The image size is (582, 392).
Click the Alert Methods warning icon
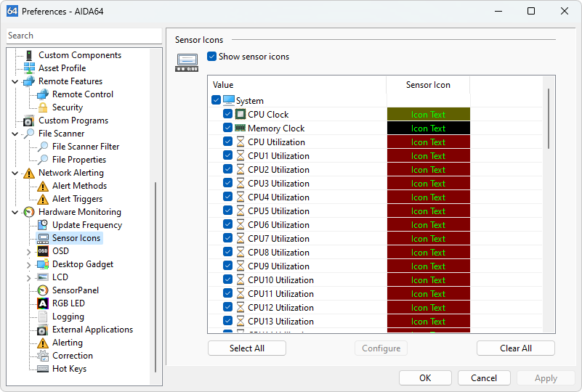pyautogui.click(x=43, y=186)
